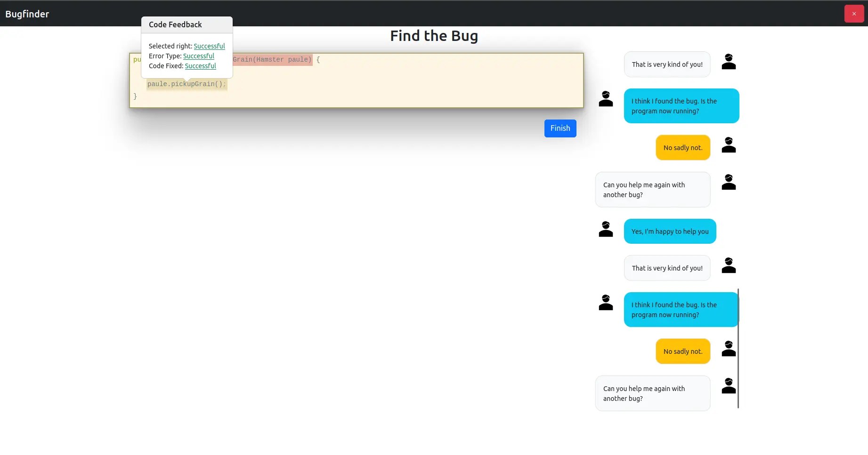Open the "Successful" link for Error Type
This screenshot has width=868, height=455.
(x=199, y=56)
